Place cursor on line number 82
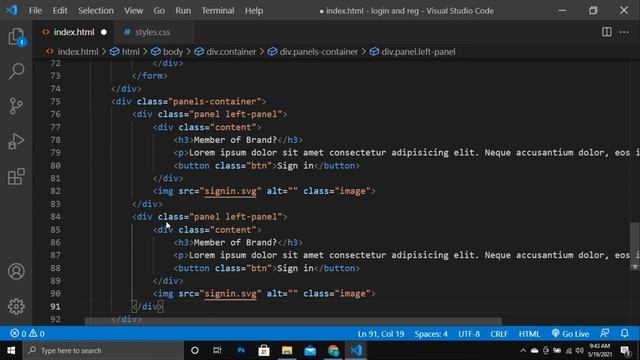This screenshot has width=640, height=360. point(55,191)
